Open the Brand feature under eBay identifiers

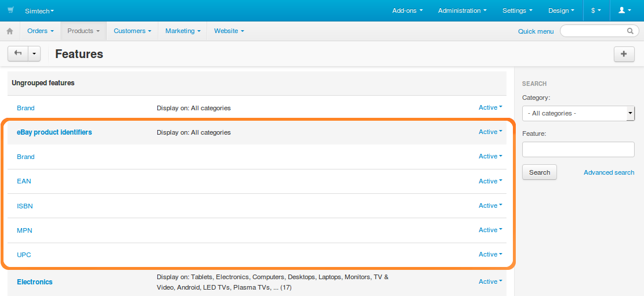26,157
